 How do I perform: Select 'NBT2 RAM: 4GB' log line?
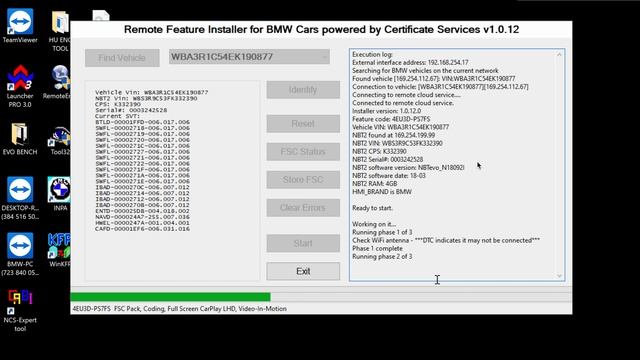point(375,184)
